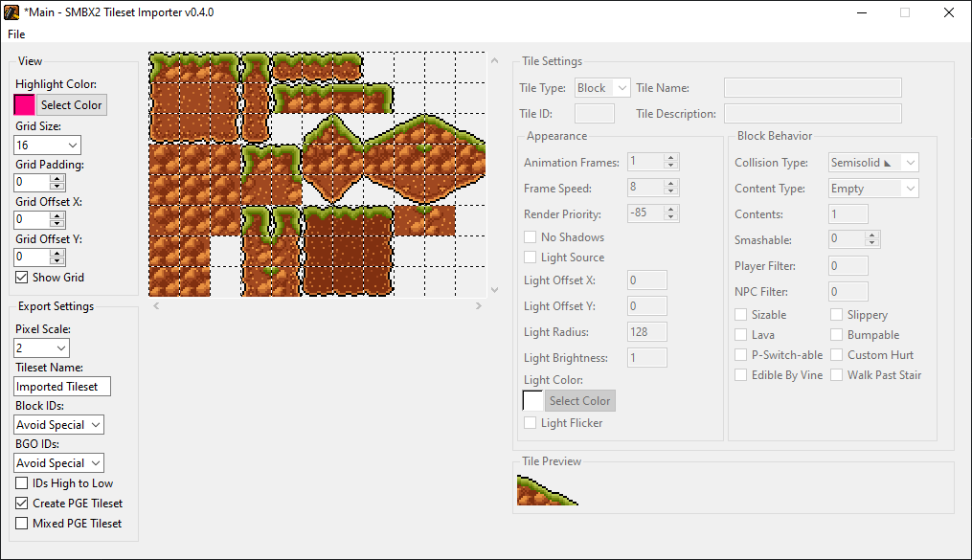
Task: Click the Tile ID field
Action: (x=595, y=114)
